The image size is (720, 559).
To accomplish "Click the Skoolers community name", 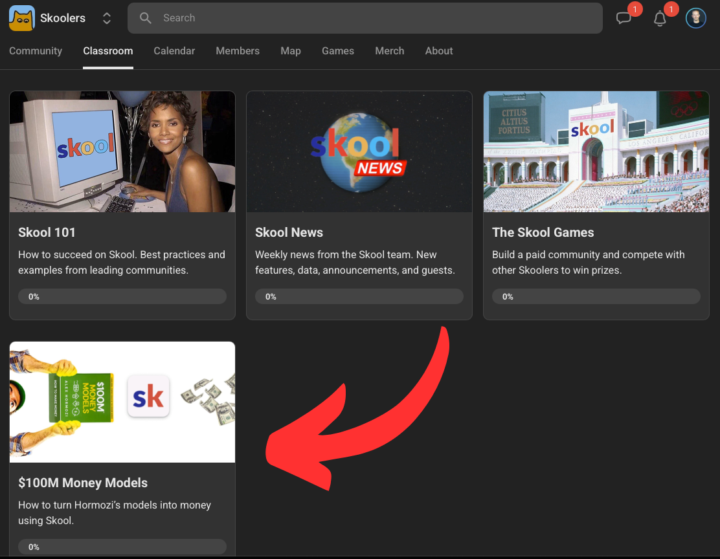I will point(62,18).
